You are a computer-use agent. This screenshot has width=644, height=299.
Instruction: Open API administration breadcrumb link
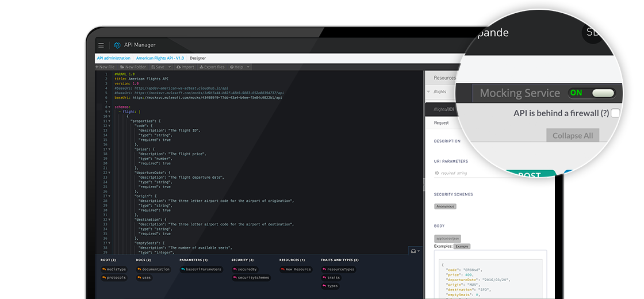pyautogui.click(x=114, y=58)
